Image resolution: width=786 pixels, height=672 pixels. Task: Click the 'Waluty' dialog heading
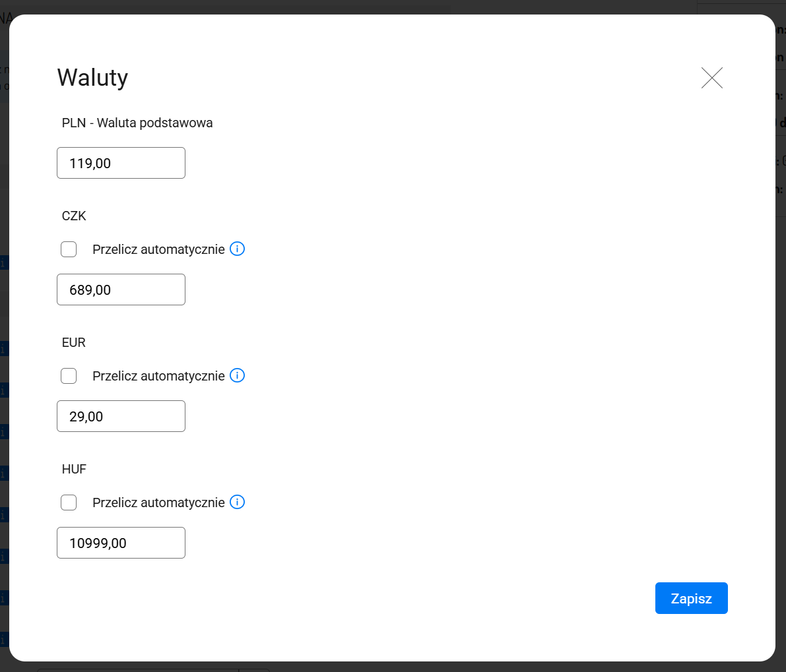click(x=92, y=77)
